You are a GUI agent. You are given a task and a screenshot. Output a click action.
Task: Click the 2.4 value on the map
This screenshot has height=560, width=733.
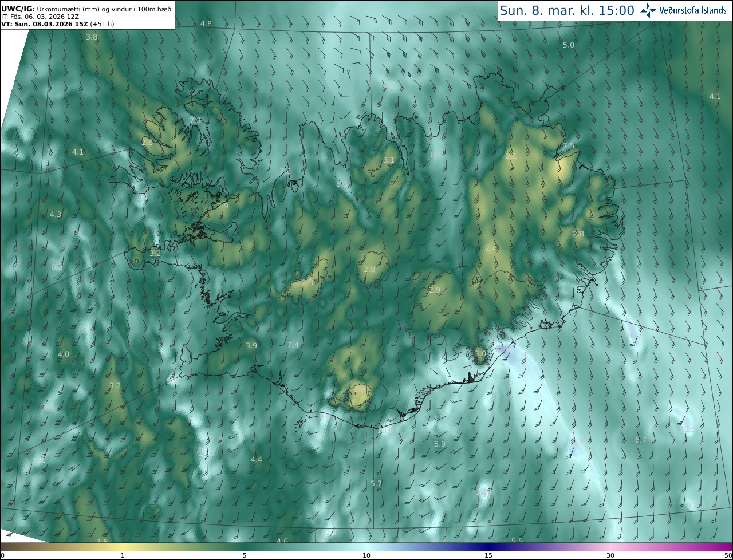tap(491, 248)
